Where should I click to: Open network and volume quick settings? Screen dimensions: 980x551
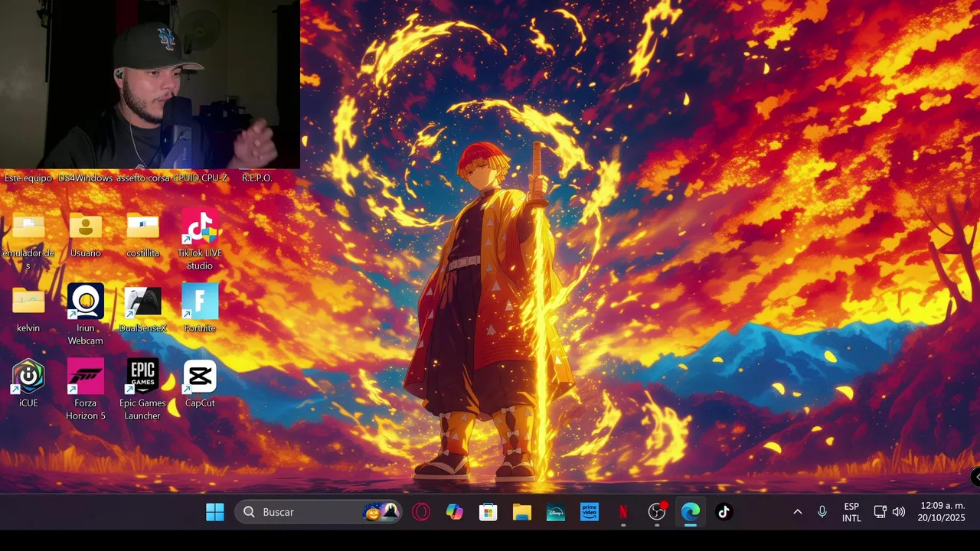coord(890,512)
